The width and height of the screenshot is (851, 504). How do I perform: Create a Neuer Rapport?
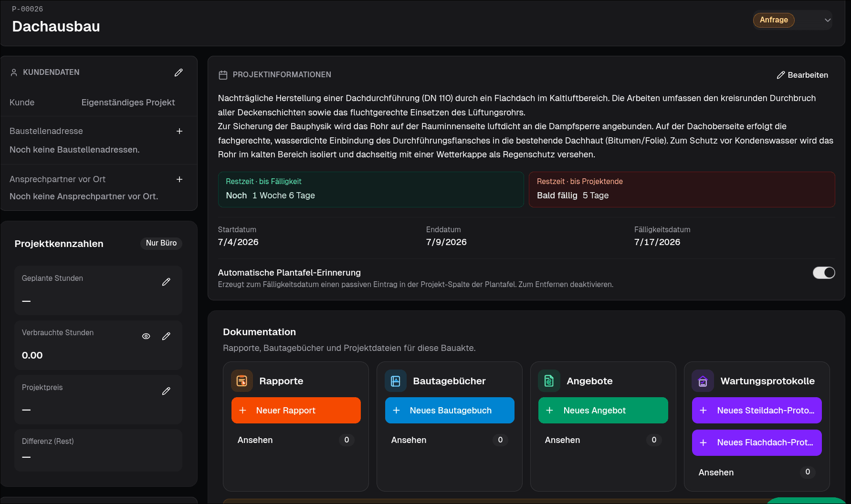click(296, 411)
